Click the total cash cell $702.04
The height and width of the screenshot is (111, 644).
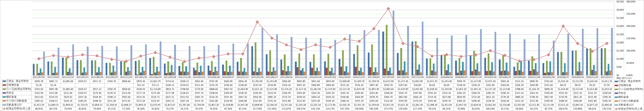(x=39, y=89)
